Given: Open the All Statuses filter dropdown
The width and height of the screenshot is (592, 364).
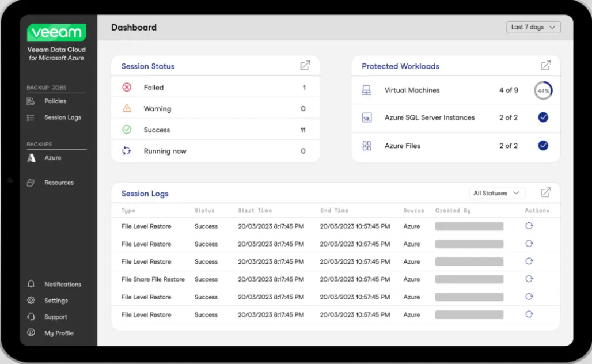Looking at the screenshot, I should 496,193.
